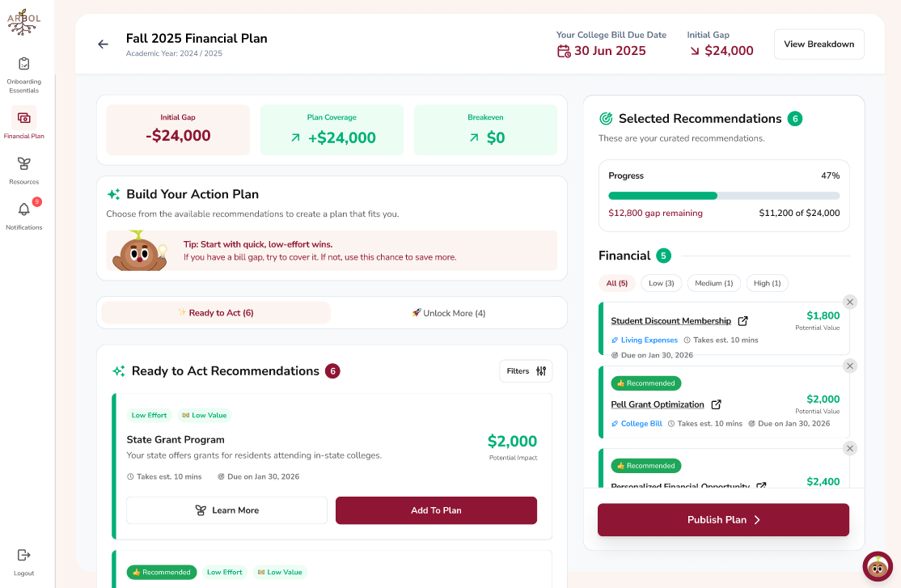
Task: Open the Resources sidebar icon
Action: pyautogui.click(x=23, y=164)
